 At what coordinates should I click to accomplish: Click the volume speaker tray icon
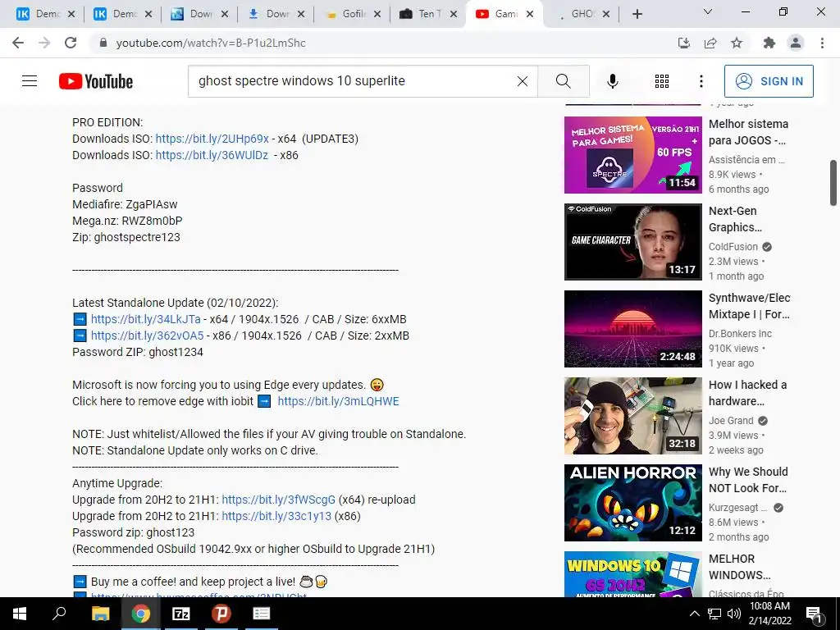coord(734,614)
